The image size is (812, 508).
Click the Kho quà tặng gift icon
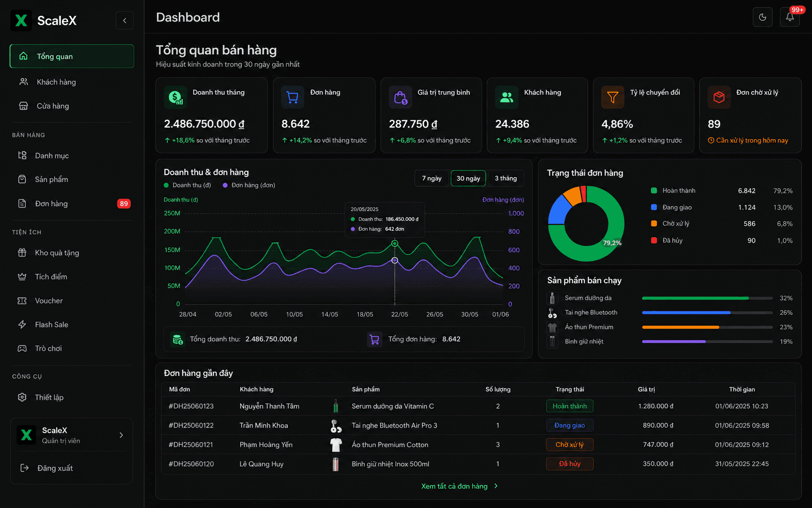22,252
